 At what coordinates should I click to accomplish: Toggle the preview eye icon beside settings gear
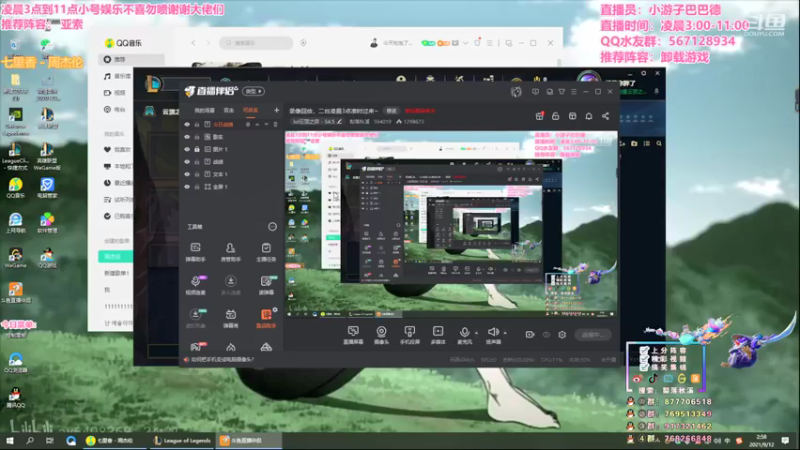tap(546, 335)
